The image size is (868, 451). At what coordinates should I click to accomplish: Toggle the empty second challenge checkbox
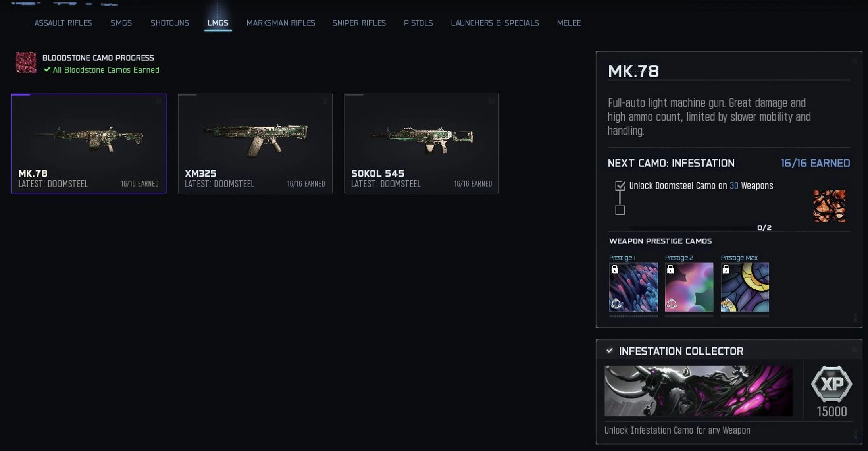[x=620, y=210]
